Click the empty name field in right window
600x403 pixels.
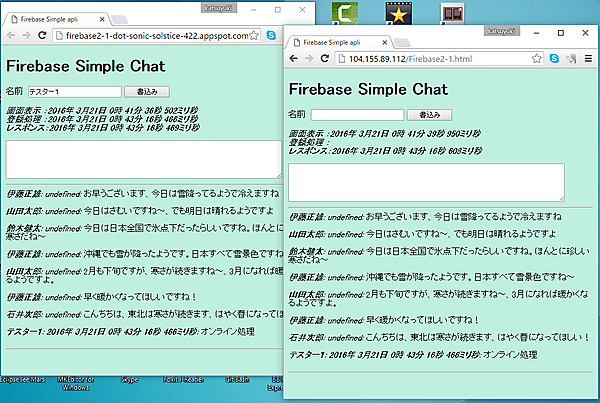coord(357,115)
